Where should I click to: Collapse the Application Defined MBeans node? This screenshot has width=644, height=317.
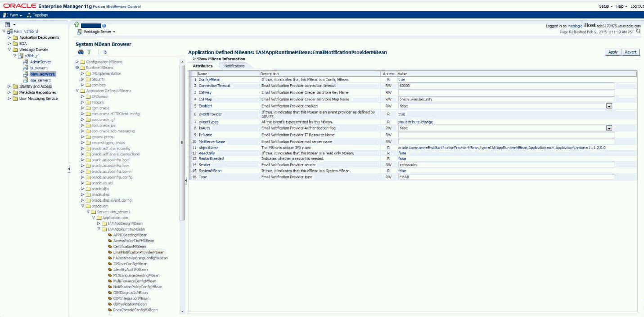[77, 91]
